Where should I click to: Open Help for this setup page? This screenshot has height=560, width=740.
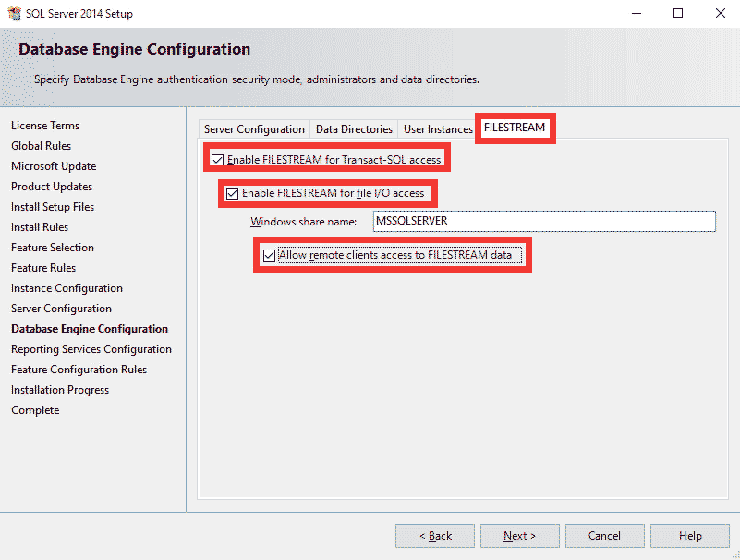(689, 535)
